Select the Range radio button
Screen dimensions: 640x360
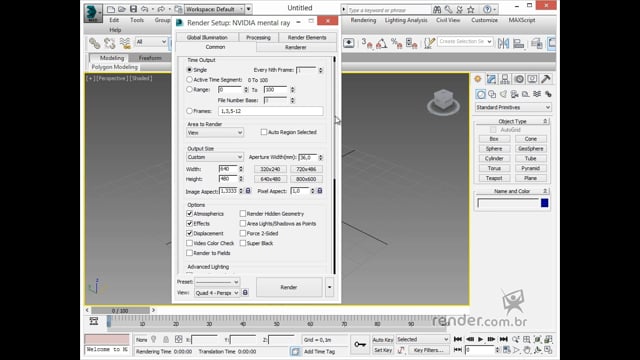(189, 89)
